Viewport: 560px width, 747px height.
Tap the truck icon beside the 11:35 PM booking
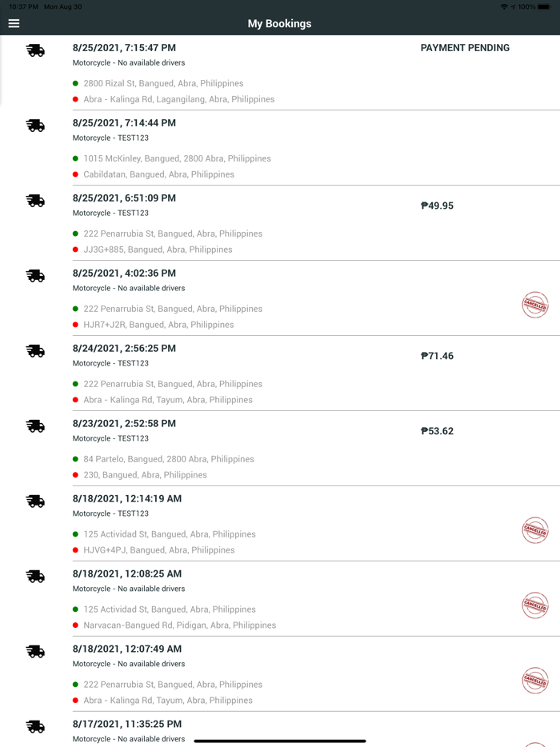(34, 727)
